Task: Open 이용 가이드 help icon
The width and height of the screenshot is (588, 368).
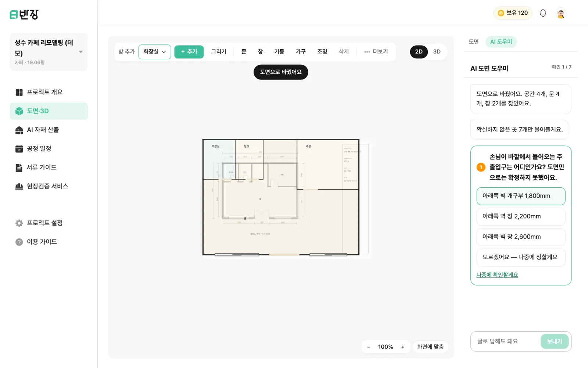Action: (x=19, y=242)
